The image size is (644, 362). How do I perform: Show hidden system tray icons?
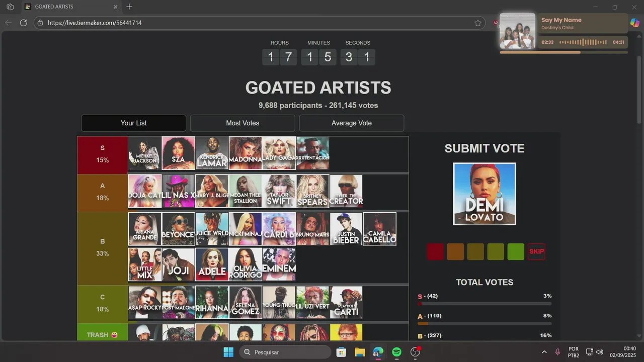coord(544,352)
